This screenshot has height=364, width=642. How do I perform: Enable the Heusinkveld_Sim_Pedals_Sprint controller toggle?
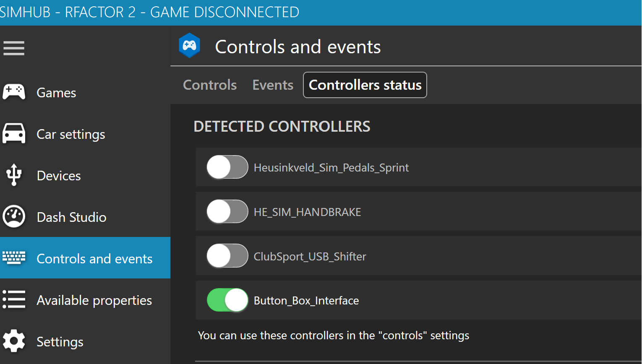(x=227, y=167)
